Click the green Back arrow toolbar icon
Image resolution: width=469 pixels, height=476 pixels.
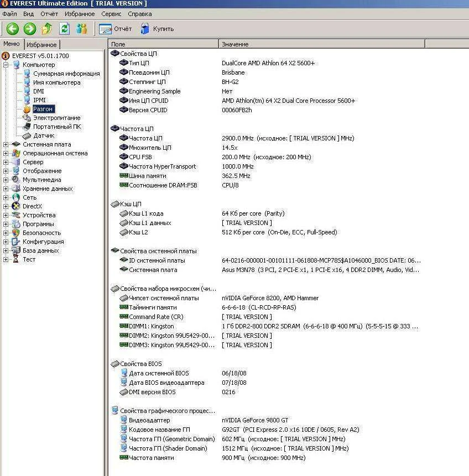point(12,29)
